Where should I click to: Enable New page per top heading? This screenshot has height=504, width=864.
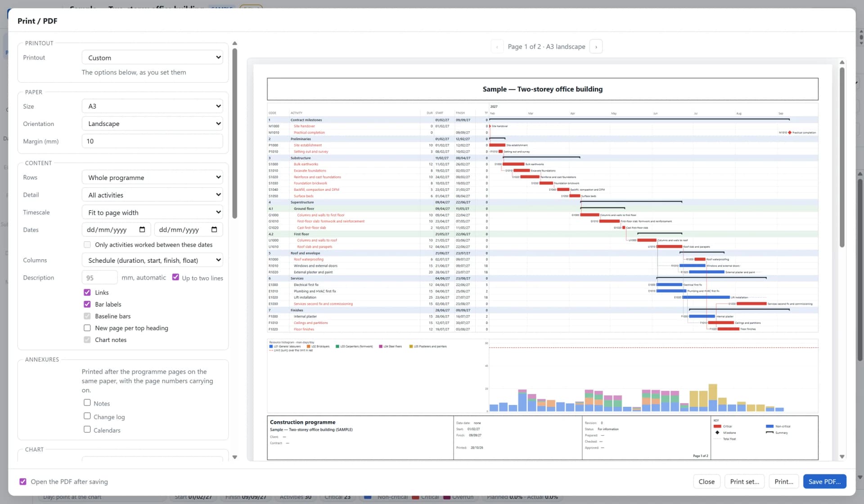(x=87, y=328)
